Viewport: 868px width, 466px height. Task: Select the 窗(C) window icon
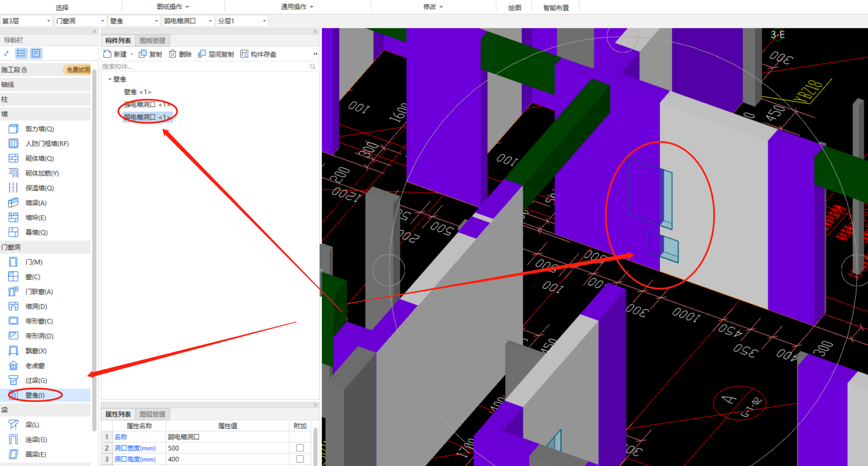click(14, 277)
